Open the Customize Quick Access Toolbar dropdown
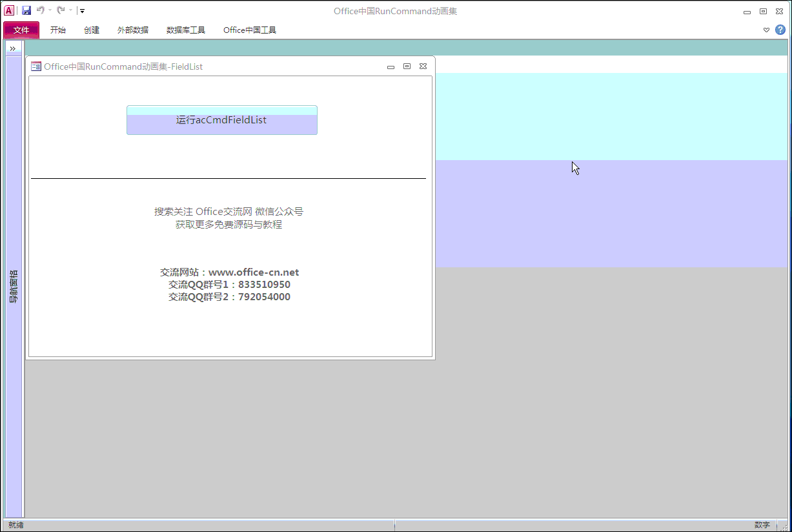This screenshot has width=792, height=532. pyautogui.click(x=83, y=11)
